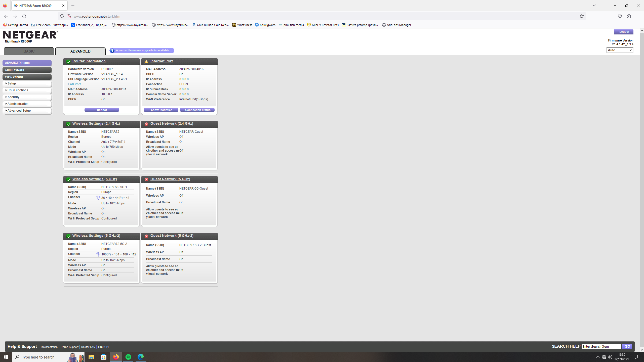Viewport: 644px width, 362px height.
Task: Switch to the BASIC tab
Action: coord(29,51)
